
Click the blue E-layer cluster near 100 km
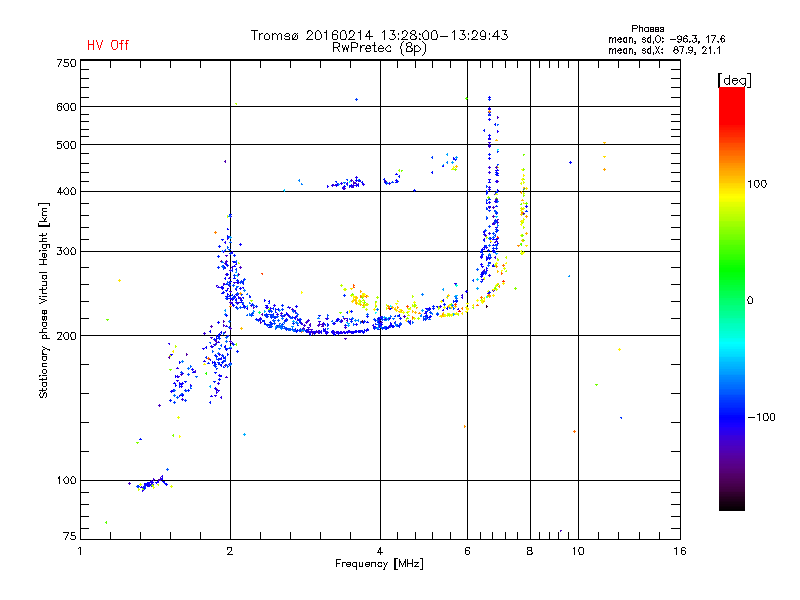pyautogui.click(x=149, y=483)
